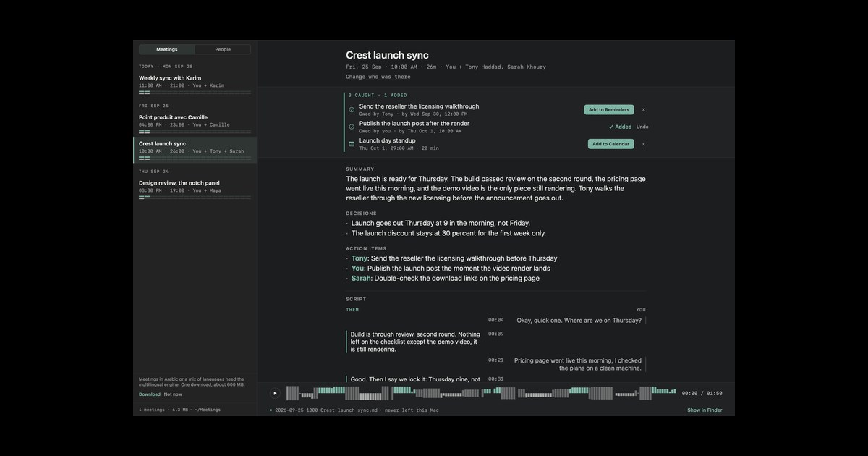Seek within the audio waveform timeline

[x=481, y=393]
